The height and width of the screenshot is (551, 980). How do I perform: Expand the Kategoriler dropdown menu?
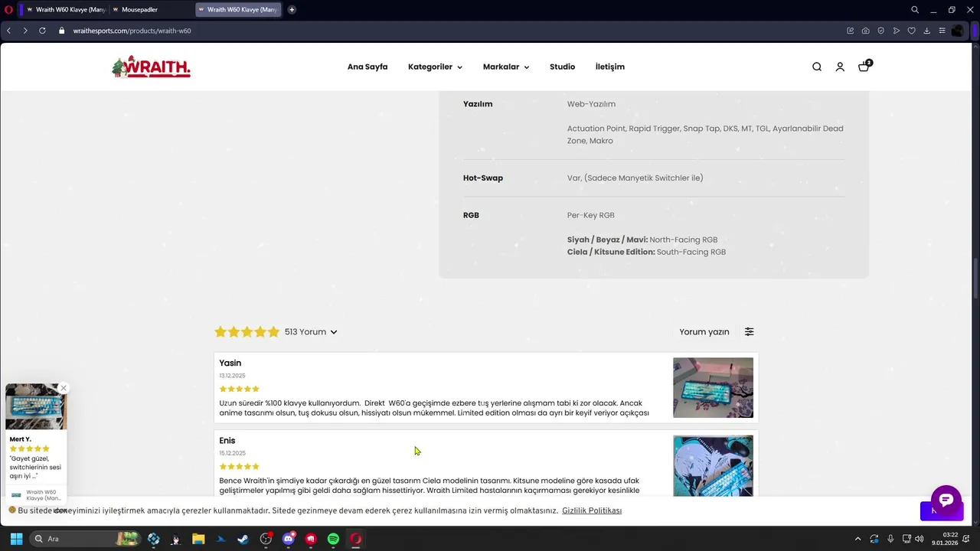coord(435,67)
